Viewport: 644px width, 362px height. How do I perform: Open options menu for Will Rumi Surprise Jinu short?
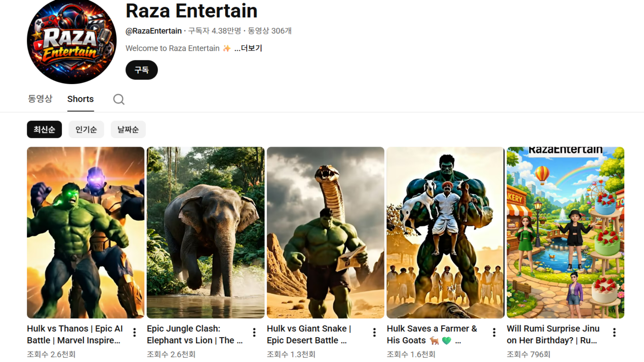pos(614,332)
